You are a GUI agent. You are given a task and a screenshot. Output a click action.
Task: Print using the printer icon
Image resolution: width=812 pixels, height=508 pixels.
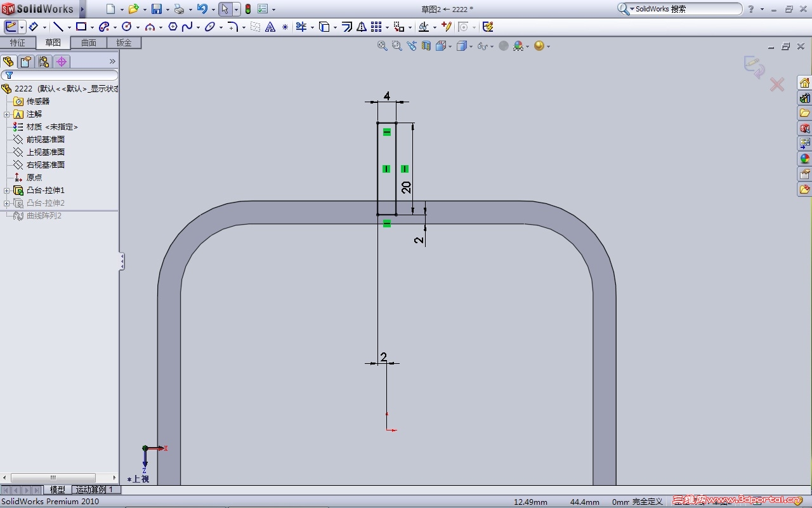[179, 9]
